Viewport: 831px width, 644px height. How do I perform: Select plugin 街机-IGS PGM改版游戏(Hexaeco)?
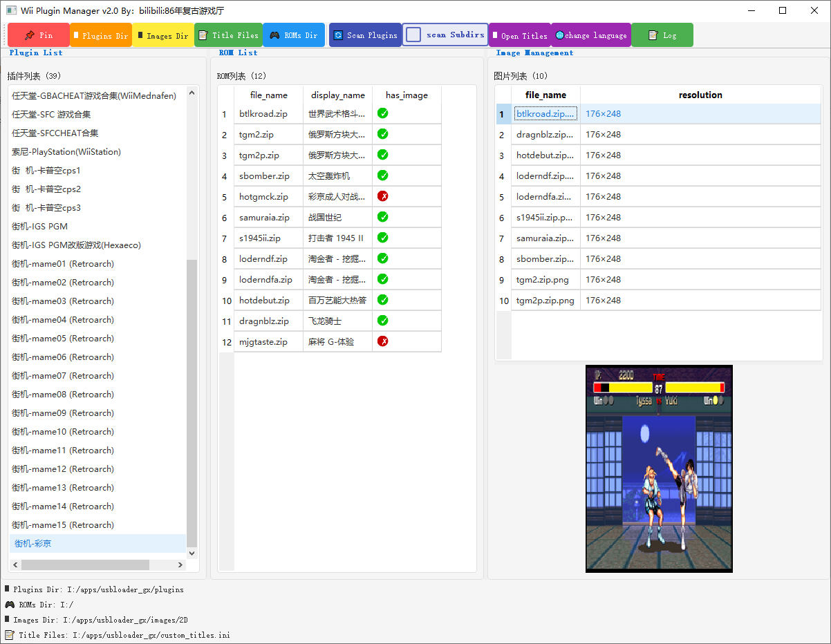click(x=97, y=245)
